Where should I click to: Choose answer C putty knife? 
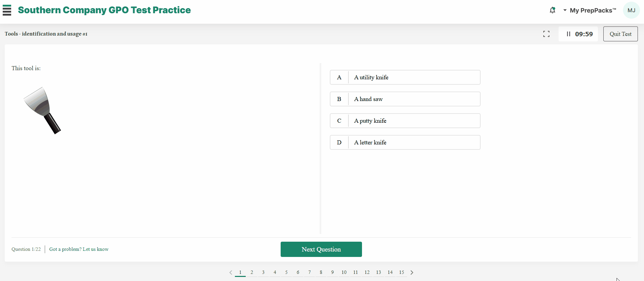pyautogui.click(x=405, y=121)
